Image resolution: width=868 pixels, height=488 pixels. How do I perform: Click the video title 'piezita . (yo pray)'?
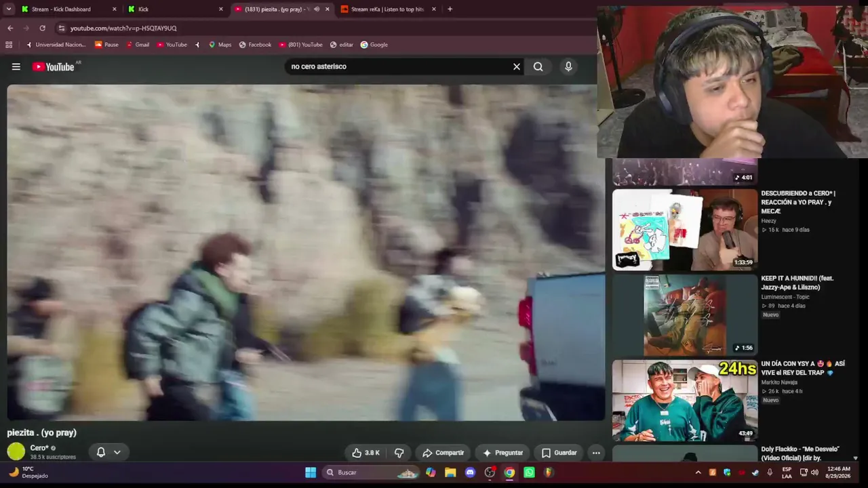click(x=42, y=432)
